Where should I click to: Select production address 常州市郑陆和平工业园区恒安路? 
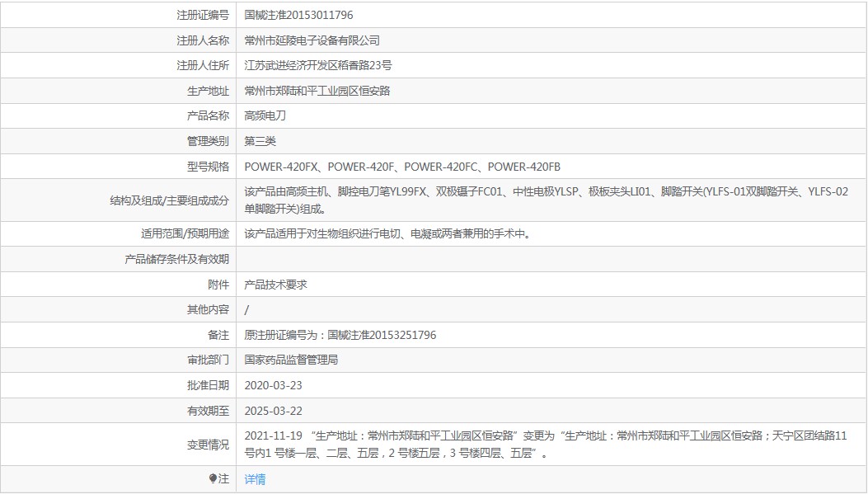click(x=317, y=91)
